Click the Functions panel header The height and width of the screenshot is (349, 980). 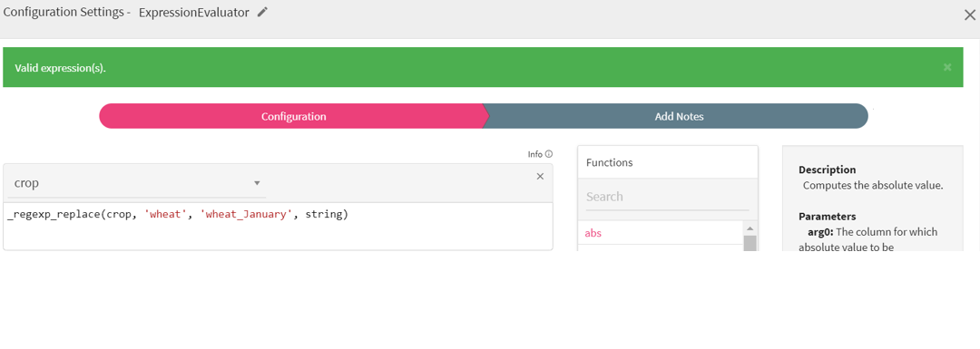click(x=668, y=162)
